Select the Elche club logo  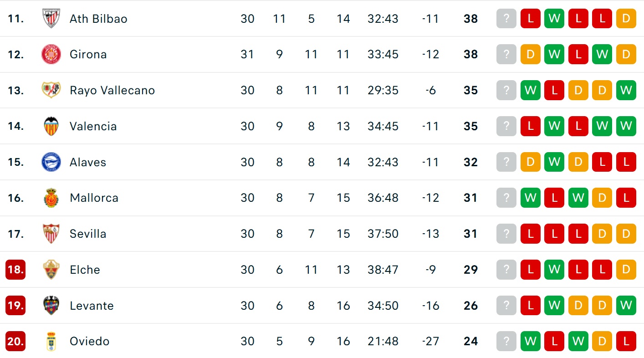pyautogui.click(x=51, y=270)
